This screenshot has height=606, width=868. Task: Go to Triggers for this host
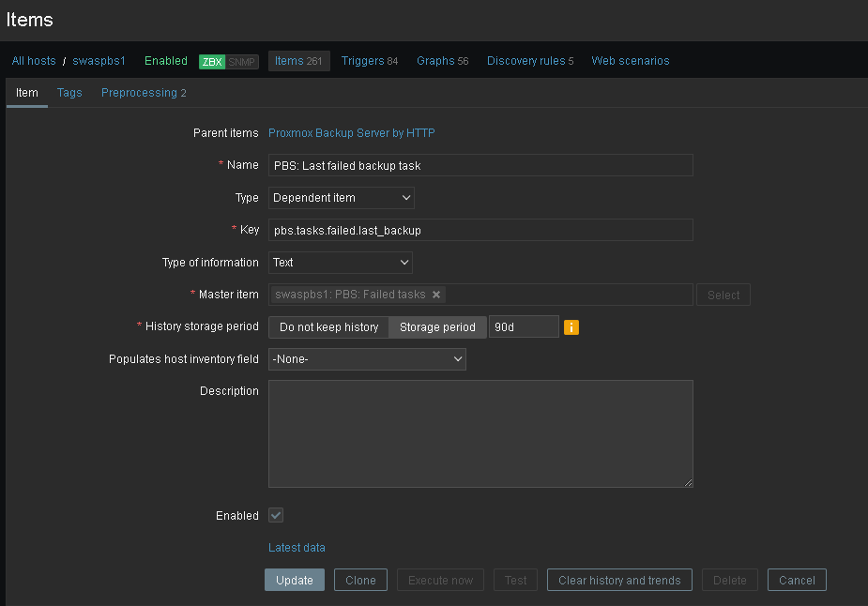click(369, 61)
